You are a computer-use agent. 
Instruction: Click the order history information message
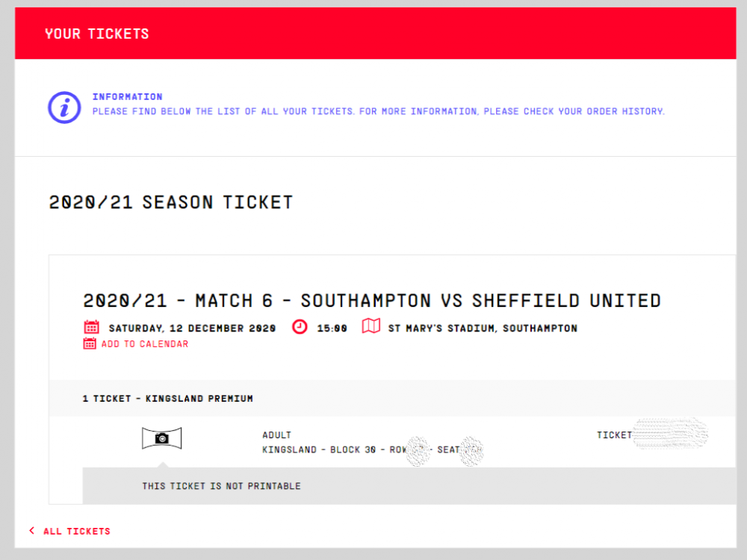click(x=378, y=111)
